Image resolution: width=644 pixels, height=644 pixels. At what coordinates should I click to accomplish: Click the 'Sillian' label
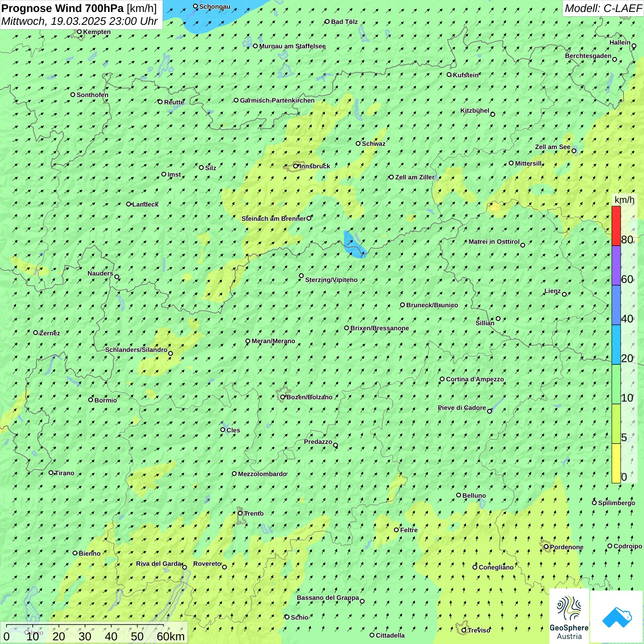coord(485,323)
